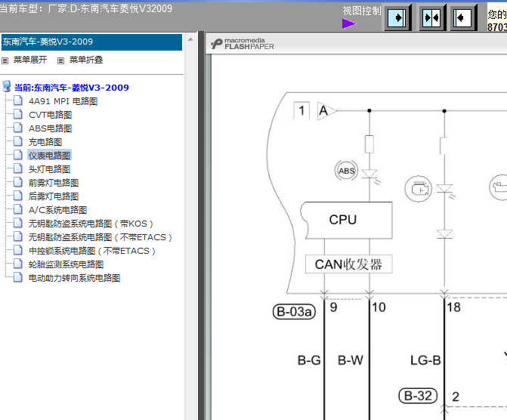Open the 充电路图 entry
507x420 pixels.
[45, 142]
